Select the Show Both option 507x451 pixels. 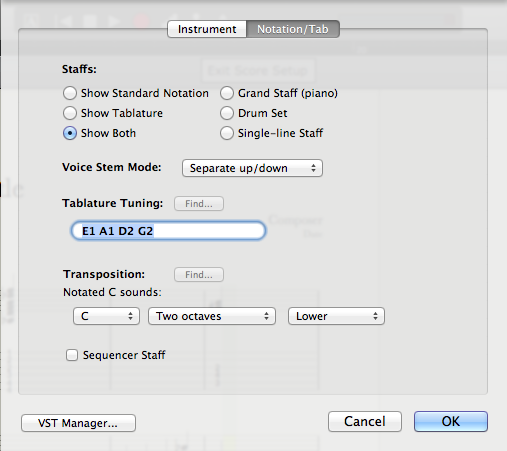(x=70, y=133)
